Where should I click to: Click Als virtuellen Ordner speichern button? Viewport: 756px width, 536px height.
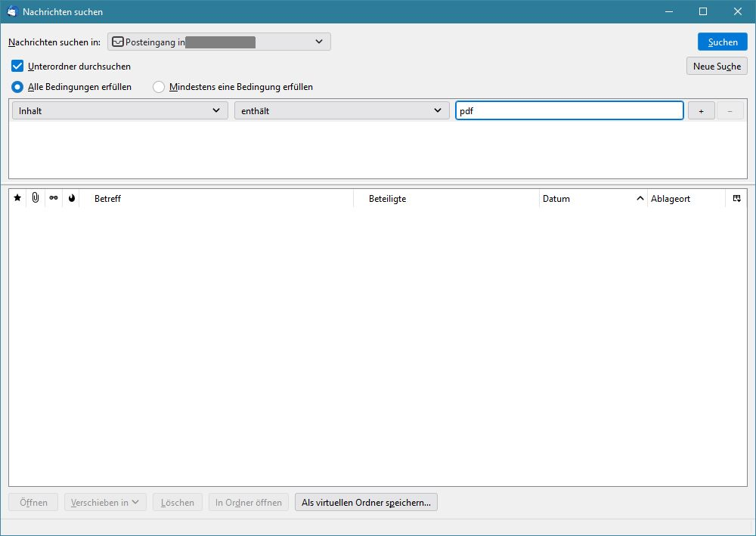tap(366, 502)
